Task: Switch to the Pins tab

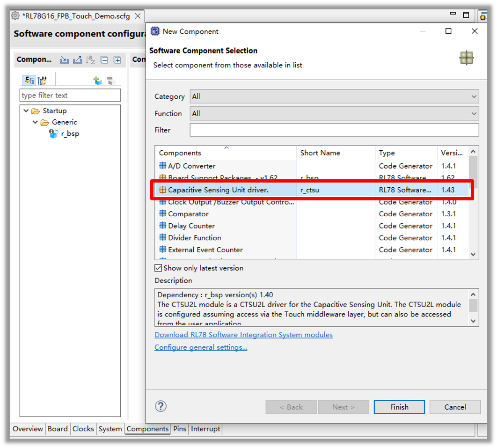Action: [180, 429]
